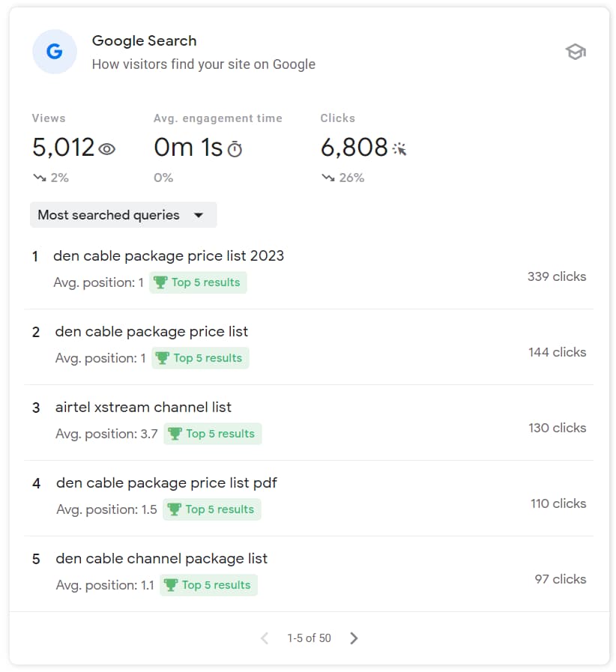616x672 pixels.
Task: Select den cable channel package list query
Action: (161, 558)
